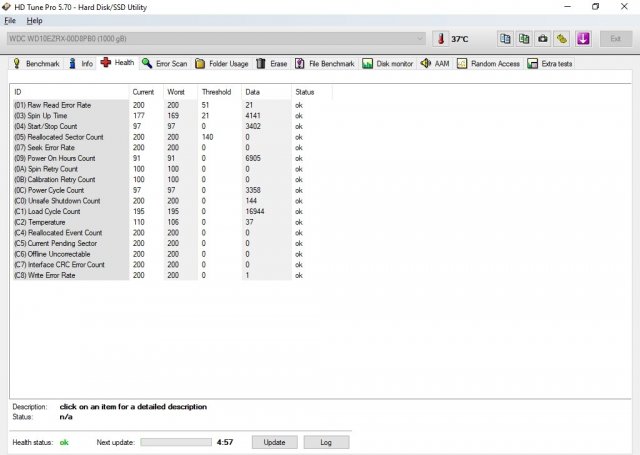The height and width of the screenshot is (455, 640).
Task: Click the yellow options tag icon
Action: [562, 39]
